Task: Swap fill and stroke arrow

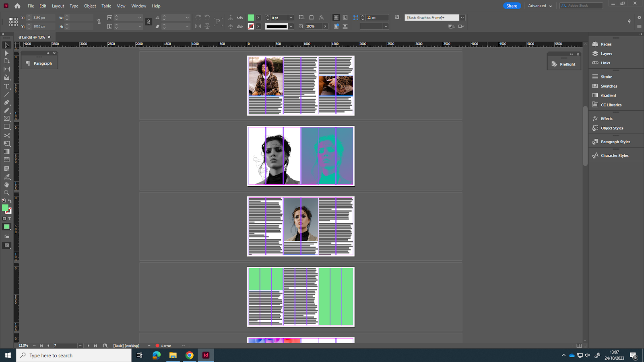Action: point(10,201)
